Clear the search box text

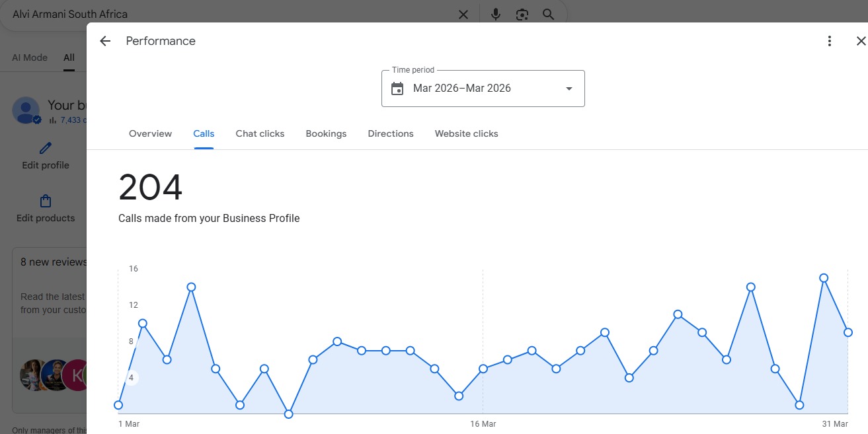(463, 14)
